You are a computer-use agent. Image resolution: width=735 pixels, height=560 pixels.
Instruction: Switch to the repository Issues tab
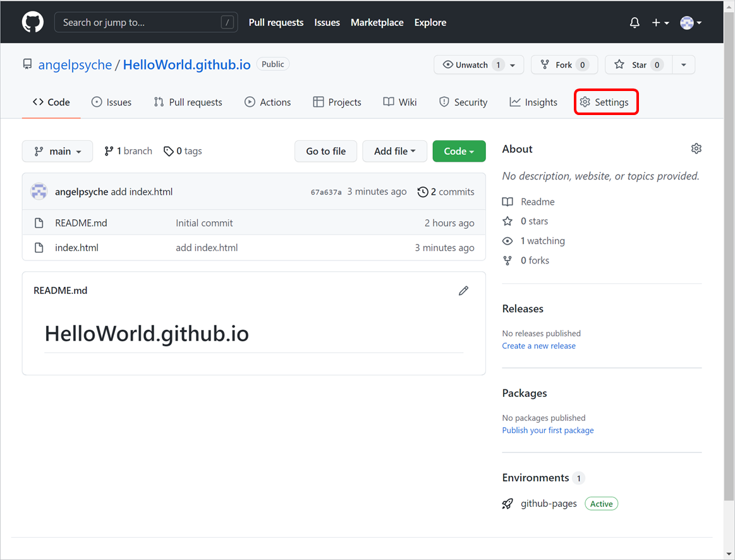[111, 102]
